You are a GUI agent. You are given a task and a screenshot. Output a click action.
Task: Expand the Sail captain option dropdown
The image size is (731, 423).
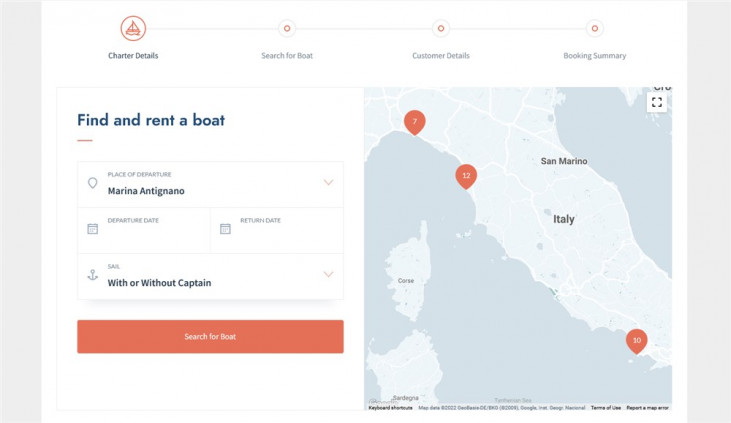click(x=328, y=275)
